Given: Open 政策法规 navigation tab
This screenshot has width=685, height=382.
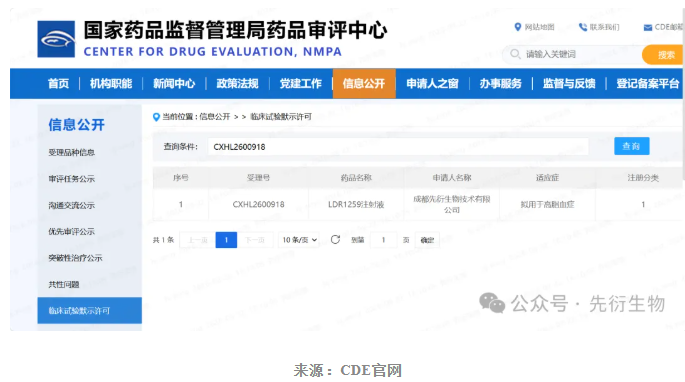Looking at the screenshot, I should tap(237, 83).
